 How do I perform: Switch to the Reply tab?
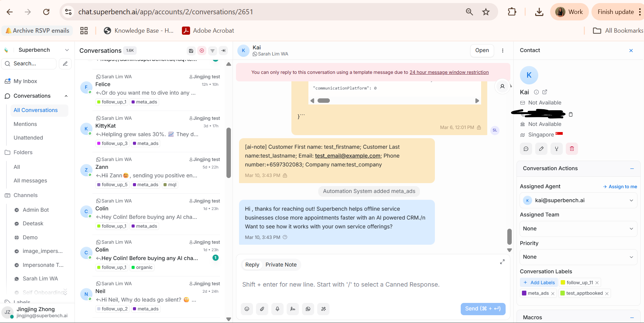point(252,265)
